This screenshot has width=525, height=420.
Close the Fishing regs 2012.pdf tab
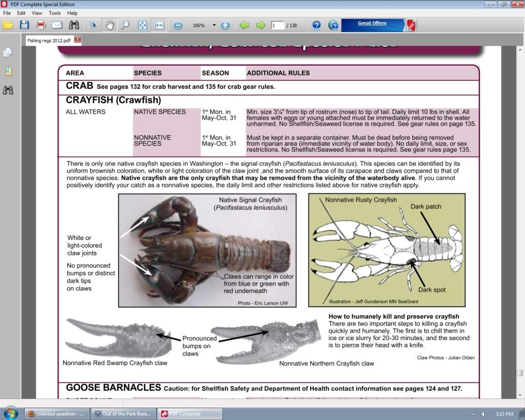(77, 39)
